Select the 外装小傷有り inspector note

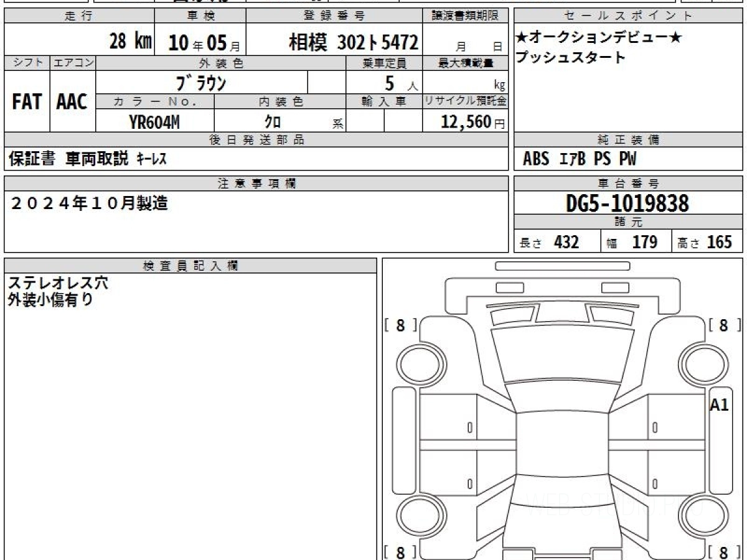point(50,300)
